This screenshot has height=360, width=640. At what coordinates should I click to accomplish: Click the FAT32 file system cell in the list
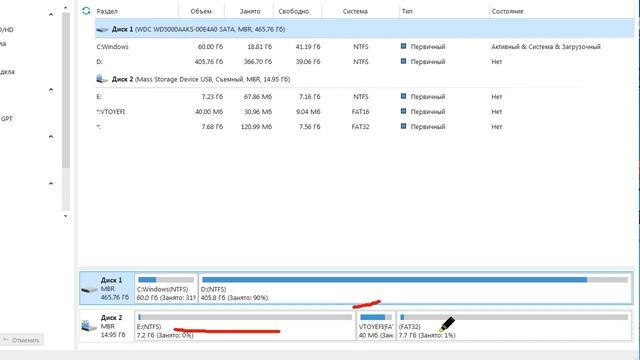pos(360,127)
